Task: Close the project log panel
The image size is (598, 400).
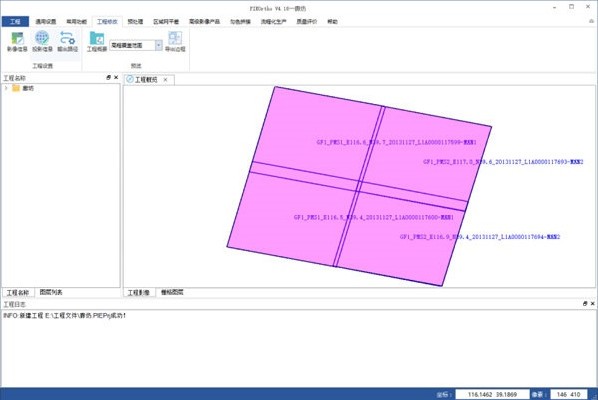Action: (593, 304)
